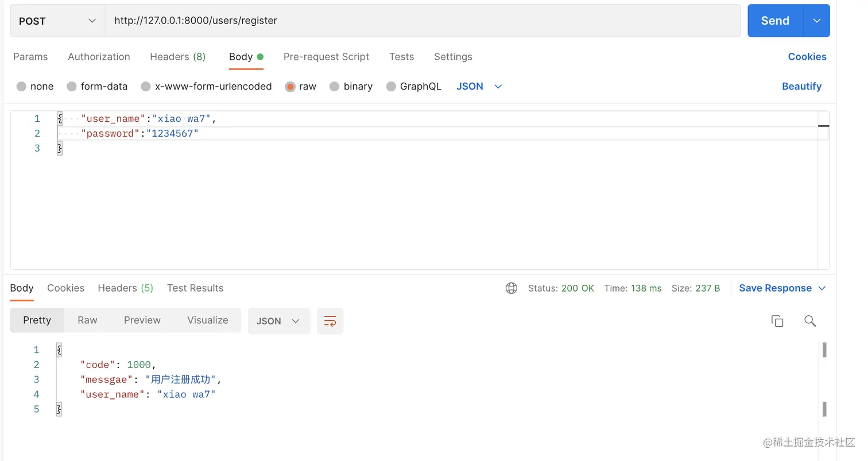Open the response JSON format dropdown

click(279, 321)
